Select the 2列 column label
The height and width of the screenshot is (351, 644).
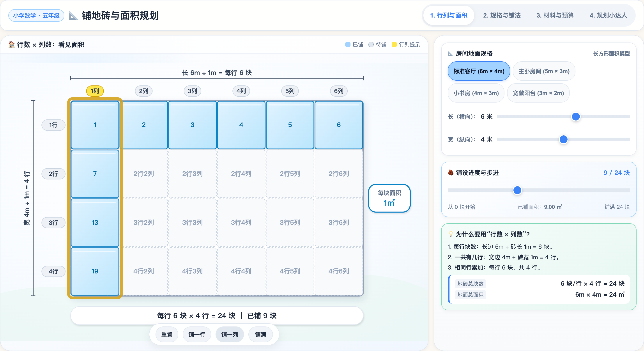143,91
